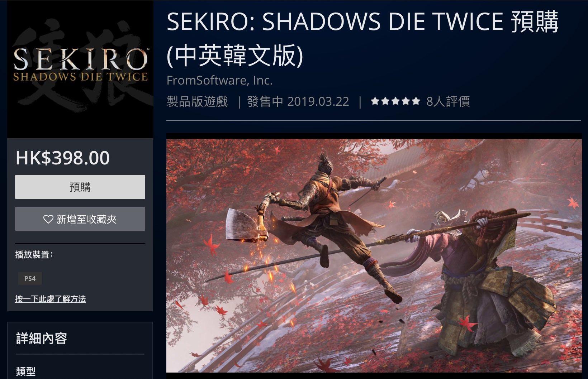The width and height of the screenshot is (588, 379).
Task: Click the 製品版遊戲 product type label
Action: [197, 101]
